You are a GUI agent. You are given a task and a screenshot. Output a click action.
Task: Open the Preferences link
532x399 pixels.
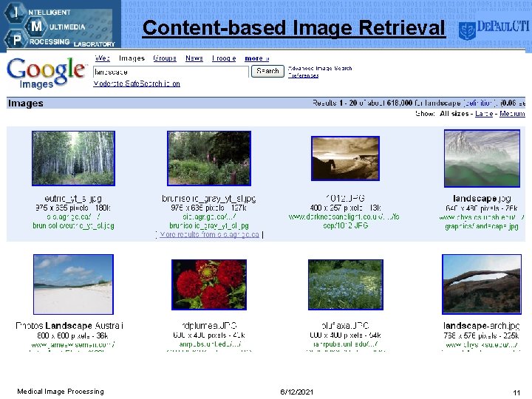click(304, 75)
